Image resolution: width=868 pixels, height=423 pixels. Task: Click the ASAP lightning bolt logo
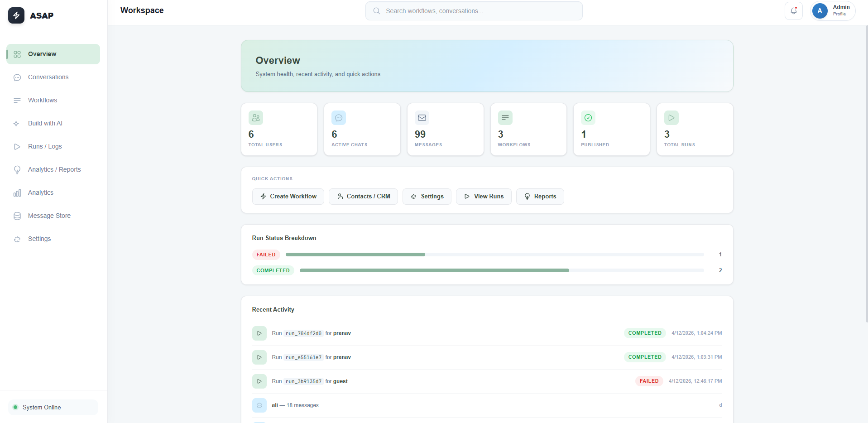tap(16, 15)
